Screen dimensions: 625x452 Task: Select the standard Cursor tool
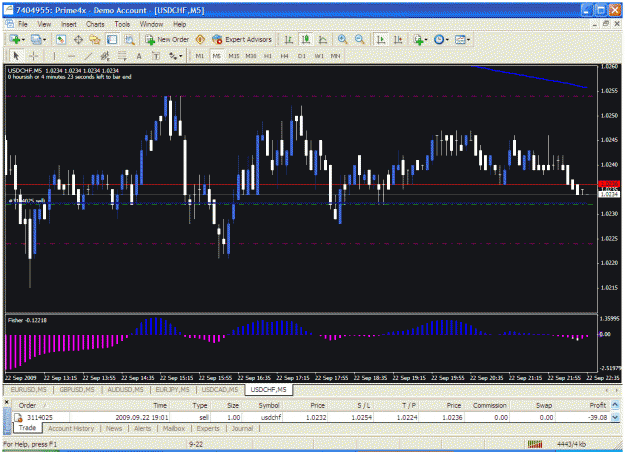[x=16, y=56]
